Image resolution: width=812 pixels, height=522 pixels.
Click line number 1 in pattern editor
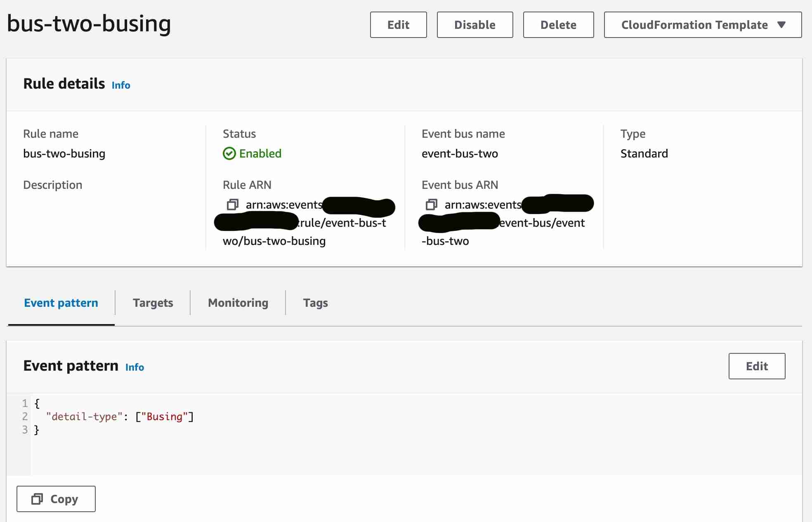[25, 403]
